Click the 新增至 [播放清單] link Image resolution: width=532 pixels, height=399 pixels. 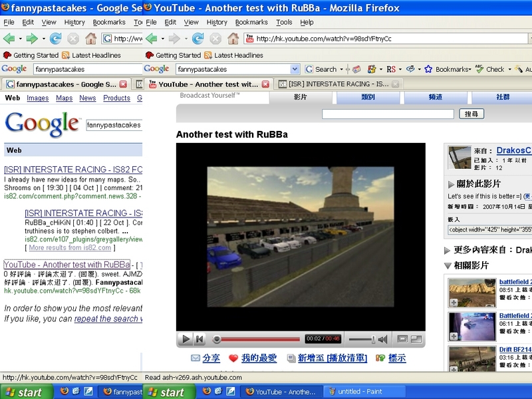pyautogui.click(x=332, y=358)
